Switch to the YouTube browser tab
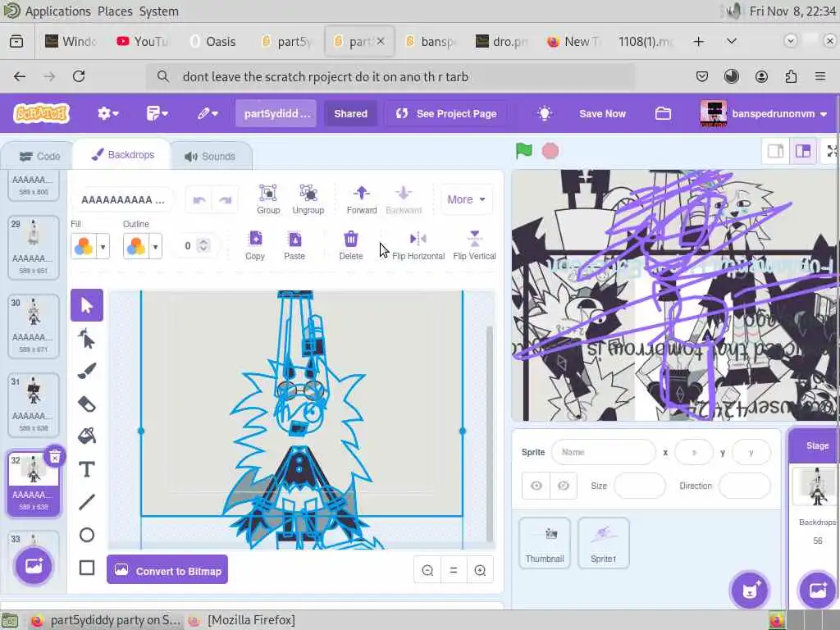This screenshot has width=840, height=630. pos(143,41)
